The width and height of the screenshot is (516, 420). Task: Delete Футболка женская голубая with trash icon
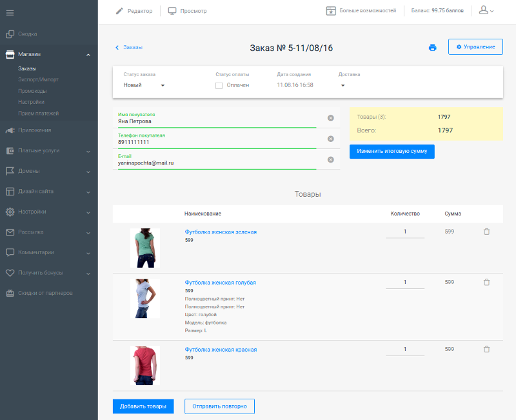point(487,282)
